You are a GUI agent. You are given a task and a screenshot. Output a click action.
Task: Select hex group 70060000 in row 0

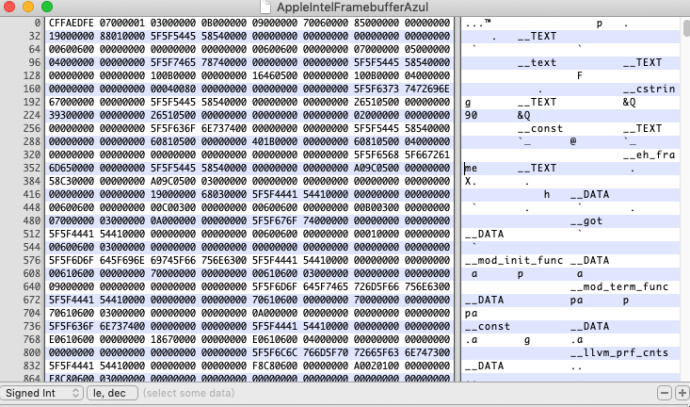tap(326, 23)
